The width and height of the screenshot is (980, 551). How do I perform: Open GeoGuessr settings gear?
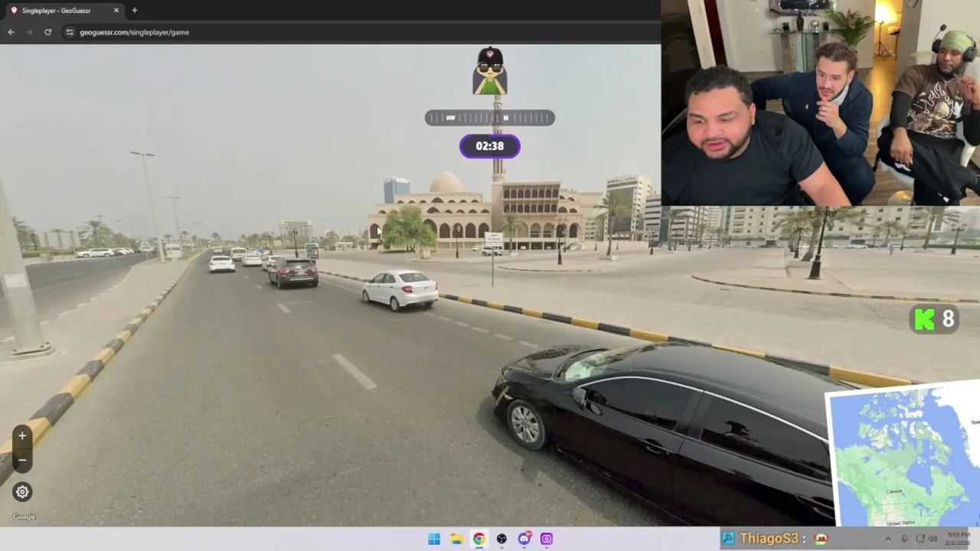(22, 492)
